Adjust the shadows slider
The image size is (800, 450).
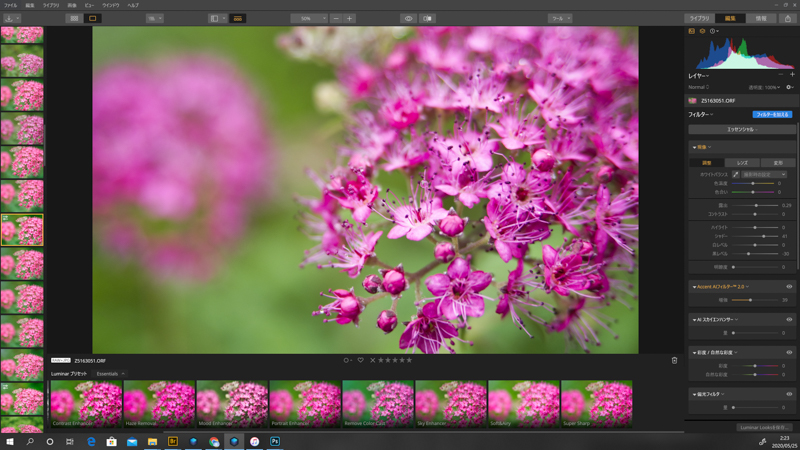pos(754,236)
